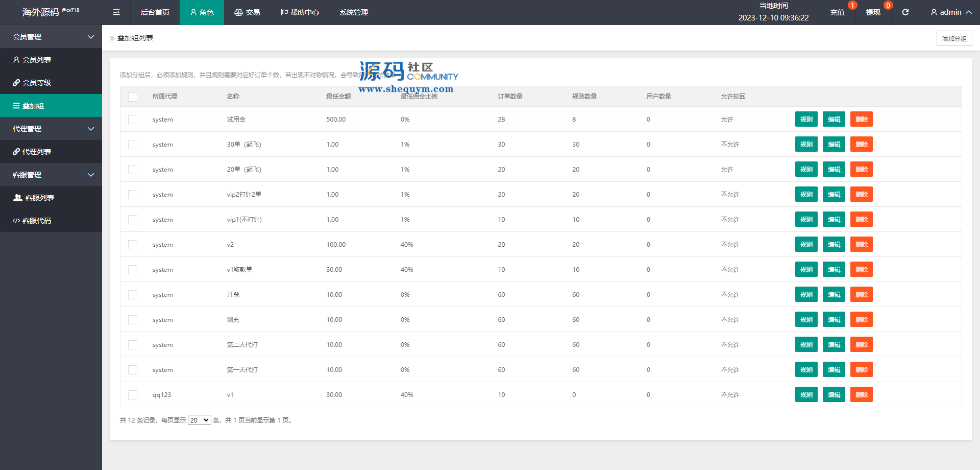Check the 测充 row checkbox
Screen dimensions: 980x470
(133, 320)
